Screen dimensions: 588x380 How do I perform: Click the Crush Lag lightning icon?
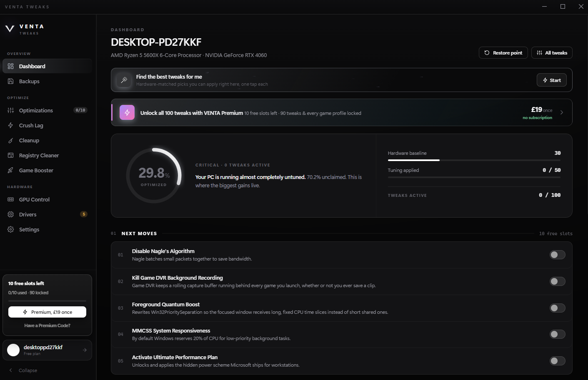click(x=11, y=125)
